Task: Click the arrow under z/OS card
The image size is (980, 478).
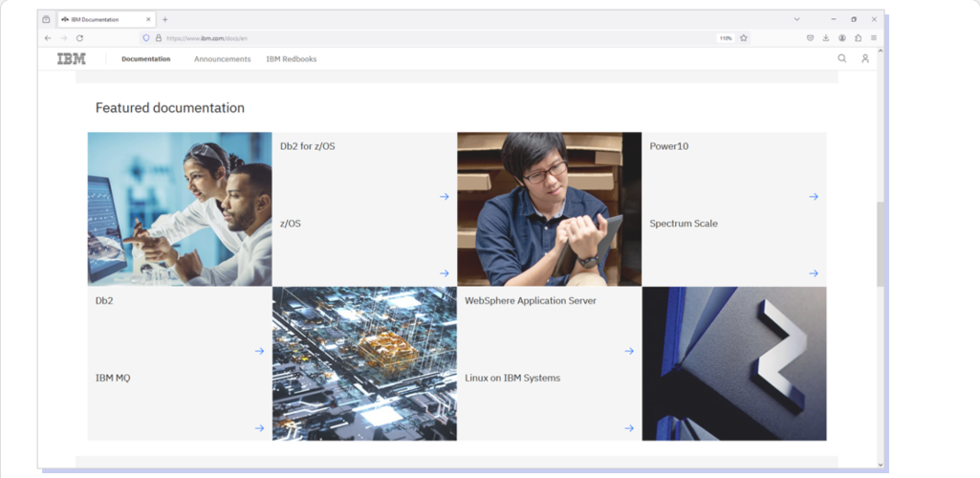Action: point(445,273)
